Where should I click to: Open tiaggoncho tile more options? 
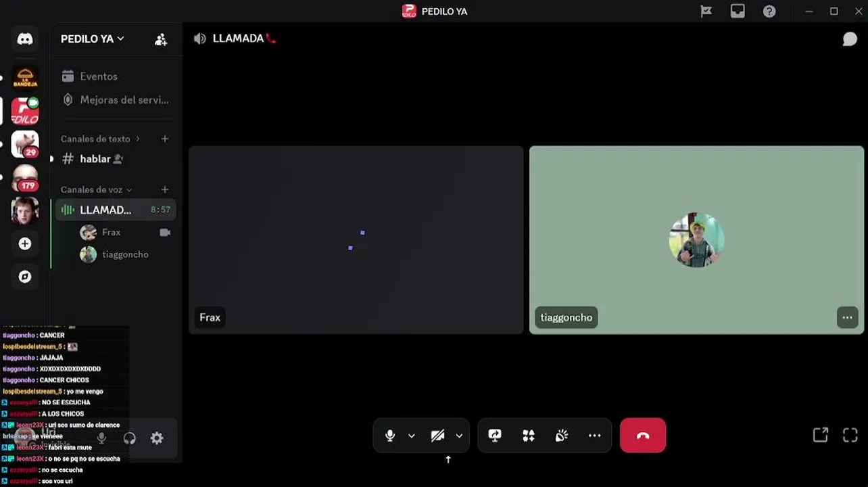pyautogui.click(x=847, y=317)
